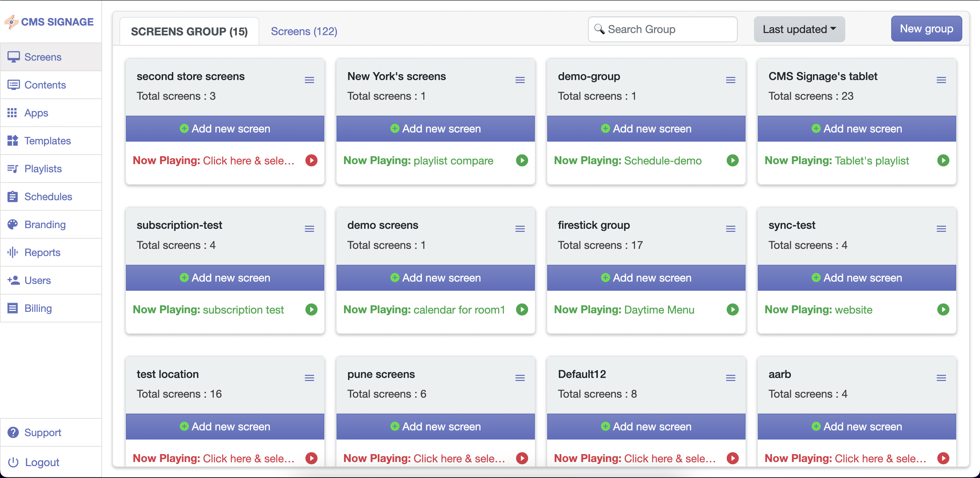Click the Logout power icon

tap(13, 462)
